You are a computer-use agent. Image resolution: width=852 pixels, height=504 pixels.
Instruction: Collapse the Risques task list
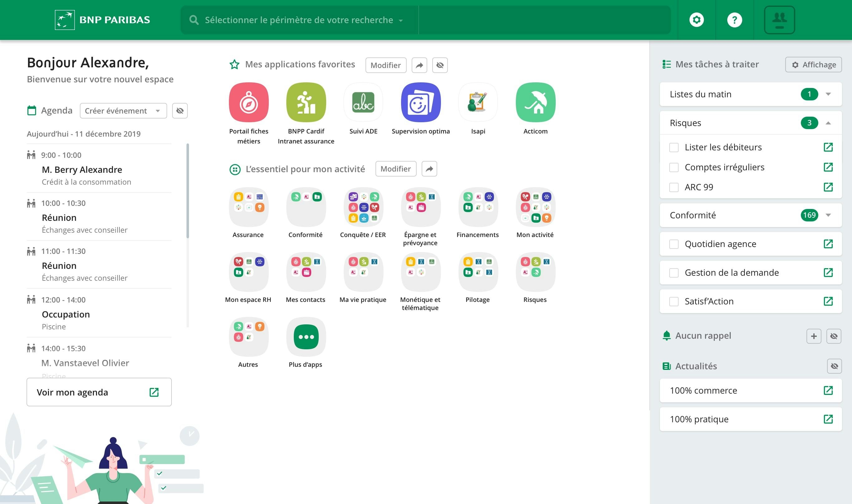pyautogui.click(x=828, y=123)
